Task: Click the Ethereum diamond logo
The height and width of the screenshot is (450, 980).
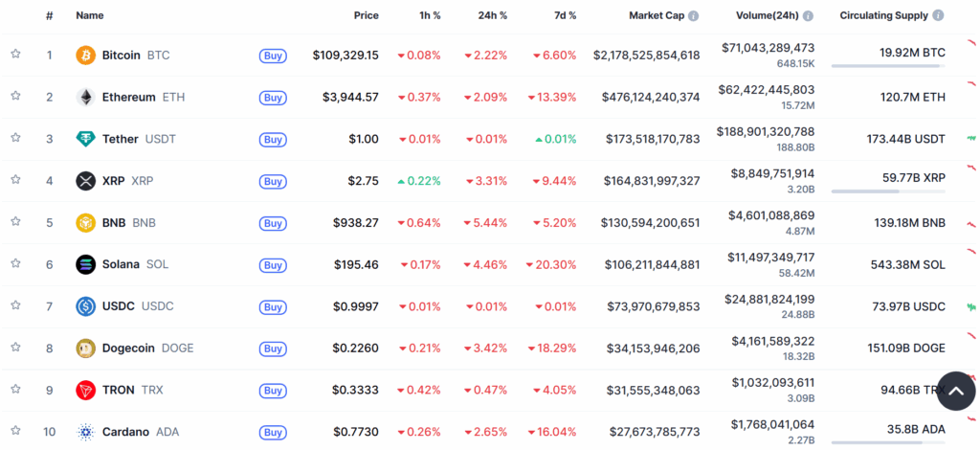Action: (x=85, y=97)
